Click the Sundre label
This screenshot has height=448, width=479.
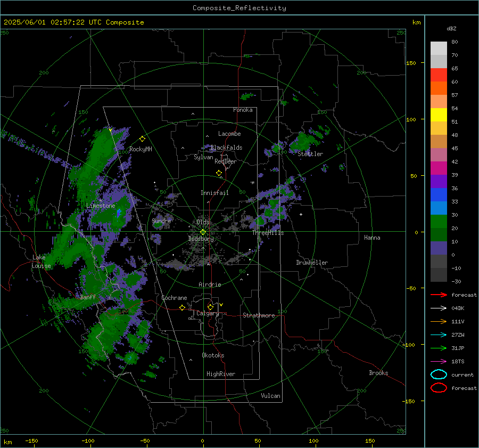pos(161,221)
